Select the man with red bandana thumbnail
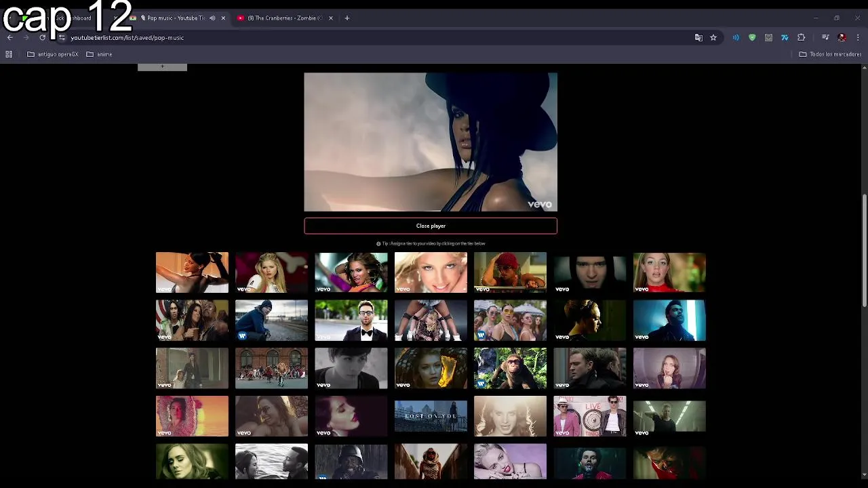868x488 pixels. click(x=510, y=272)
